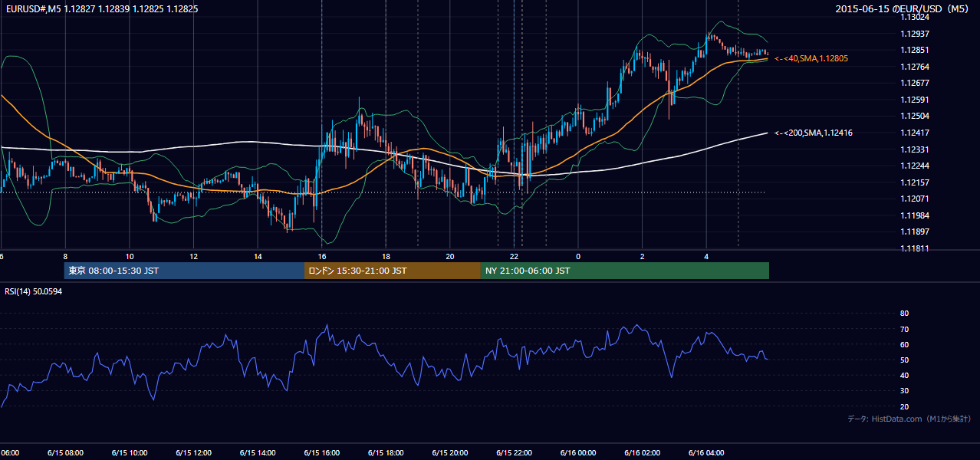The width and height of the screenshot is (980, 460).
Task: Select the 東京 08:00-15:30 JST session bar
Action: click(x=184, y=271)
